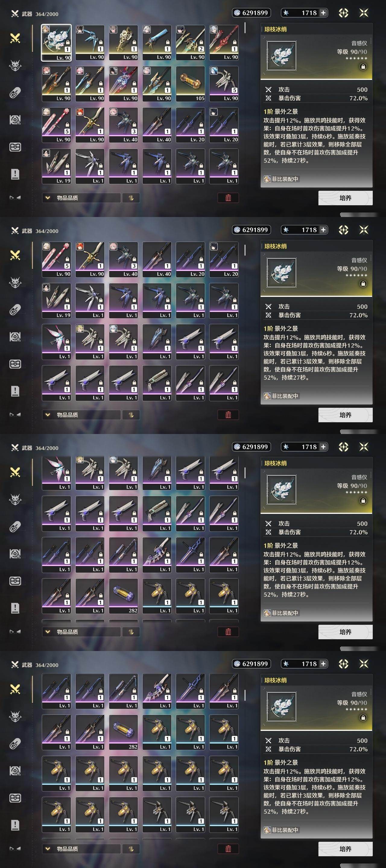Open the demon-mask echoes tab in topmost sidebar

(15, 65)
